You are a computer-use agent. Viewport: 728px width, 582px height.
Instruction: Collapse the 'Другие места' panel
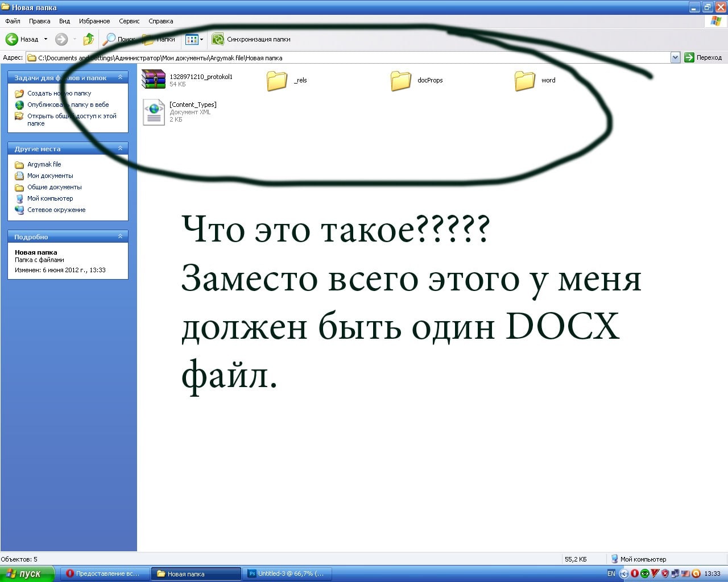point(120,148)
